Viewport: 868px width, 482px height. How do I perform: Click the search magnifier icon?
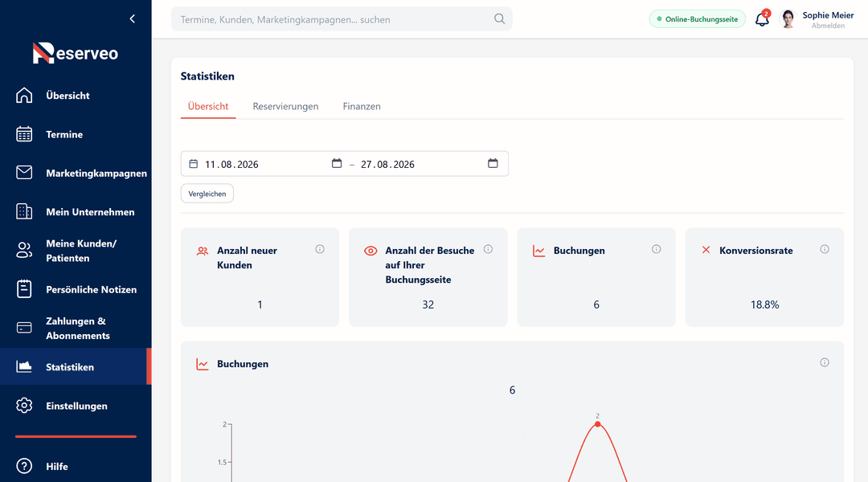(x=499, y=18)
